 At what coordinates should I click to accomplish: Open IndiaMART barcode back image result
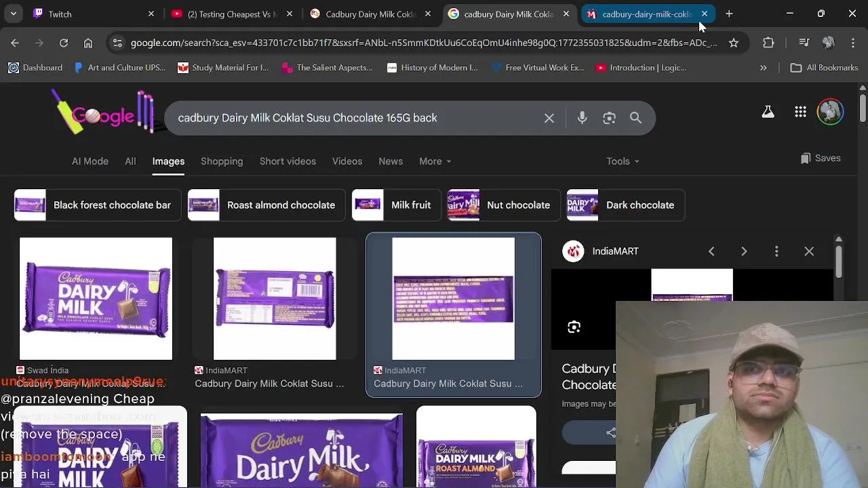click(275, 298)
